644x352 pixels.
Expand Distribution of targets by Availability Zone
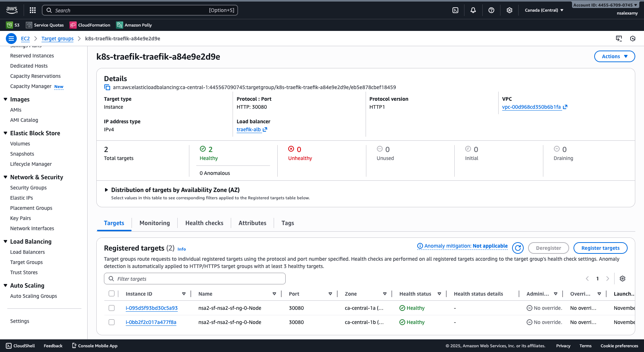click(106, 189)
